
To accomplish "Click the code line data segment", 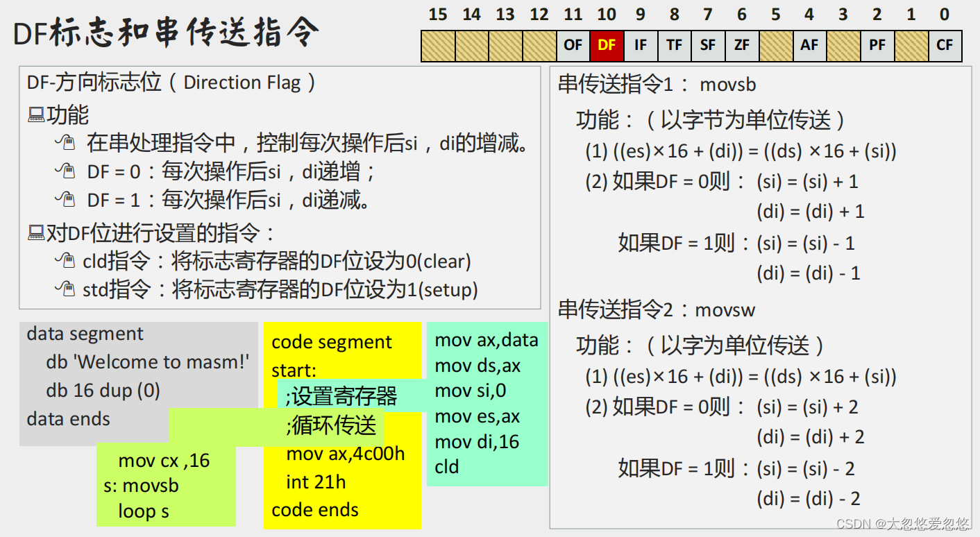I will pos(85,334).
